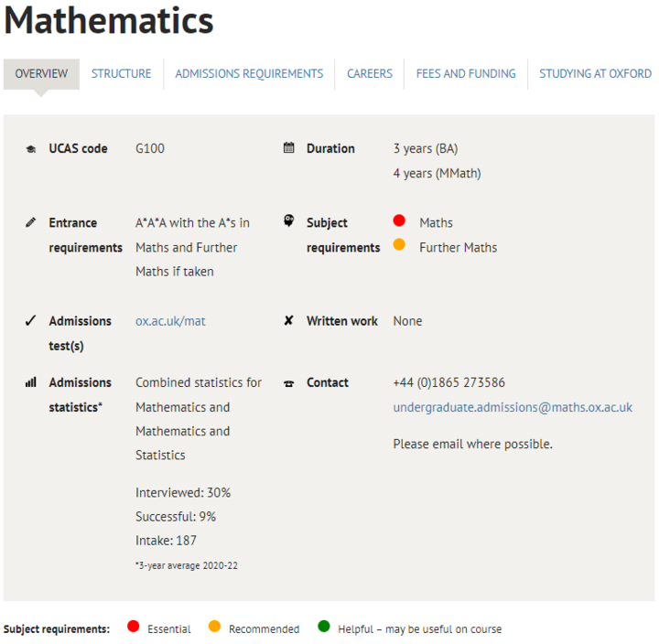
Task: Click the pencil icon beside Entrance requirements
Action: click(x=31, y=222)
